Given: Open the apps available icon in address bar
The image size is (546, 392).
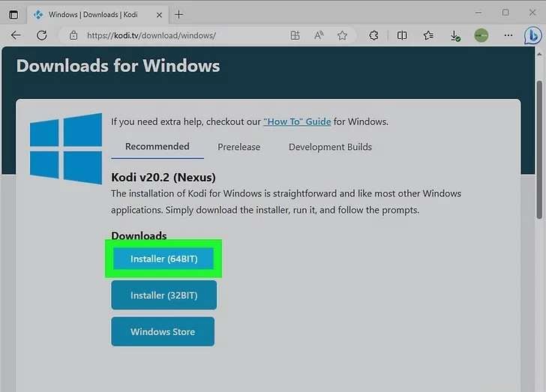Looking at the screenshot, I should pyautogui.click(x=295, y=35).
